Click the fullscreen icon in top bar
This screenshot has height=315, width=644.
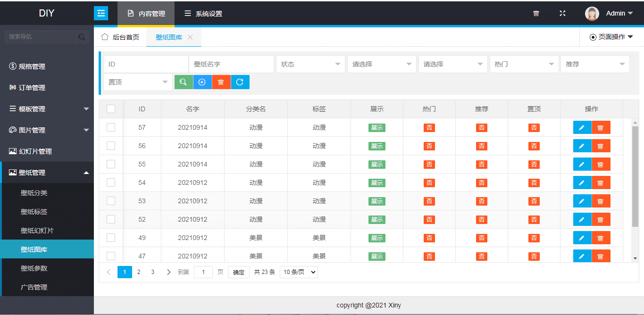[562, 14]
